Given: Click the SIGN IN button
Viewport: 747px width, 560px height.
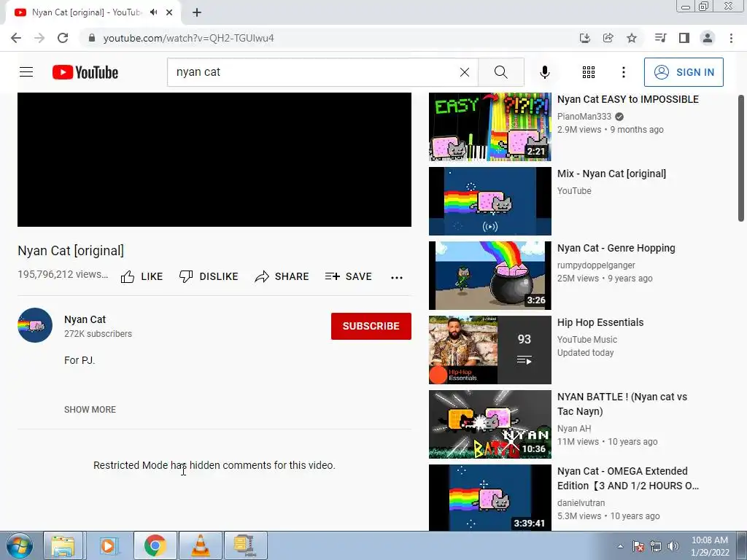Looking at the screenshot, I should (683, 72).
